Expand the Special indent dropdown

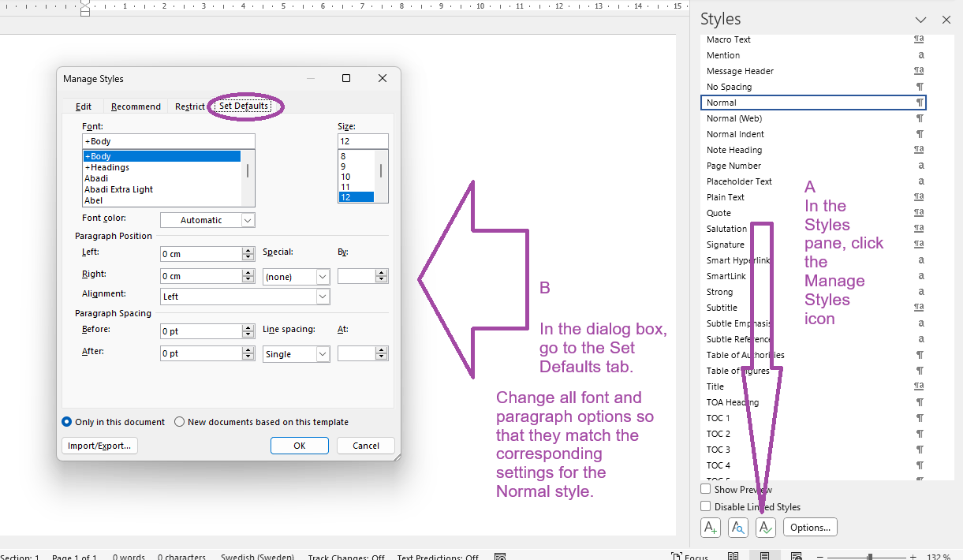(296, 277)
